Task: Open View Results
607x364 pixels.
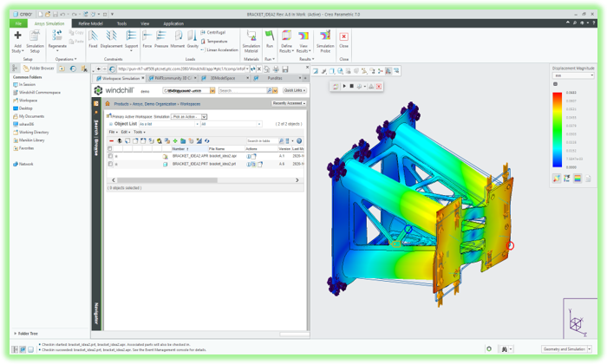Action: coord(303,42)
